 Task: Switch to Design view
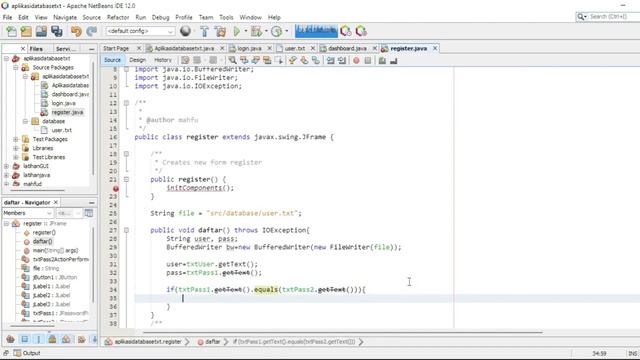[x=138, y=60]
